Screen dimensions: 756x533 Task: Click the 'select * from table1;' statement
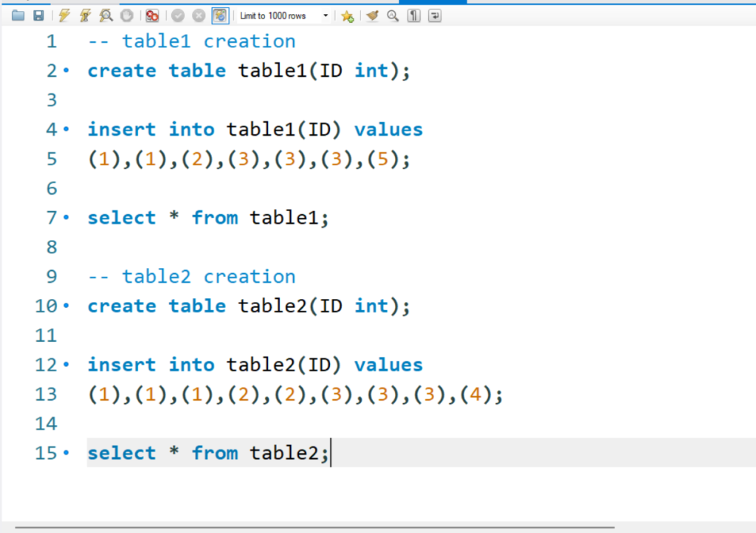click(208, 218)
